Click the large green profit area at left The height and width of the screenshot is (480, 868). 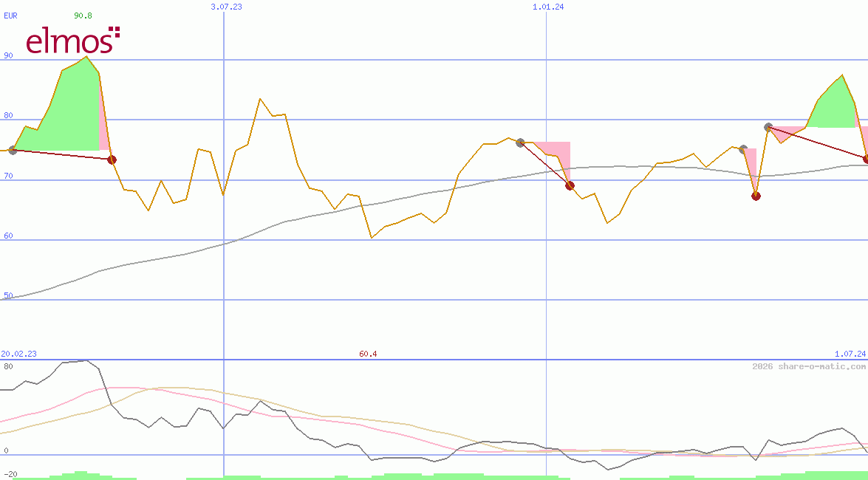(70, 111)
